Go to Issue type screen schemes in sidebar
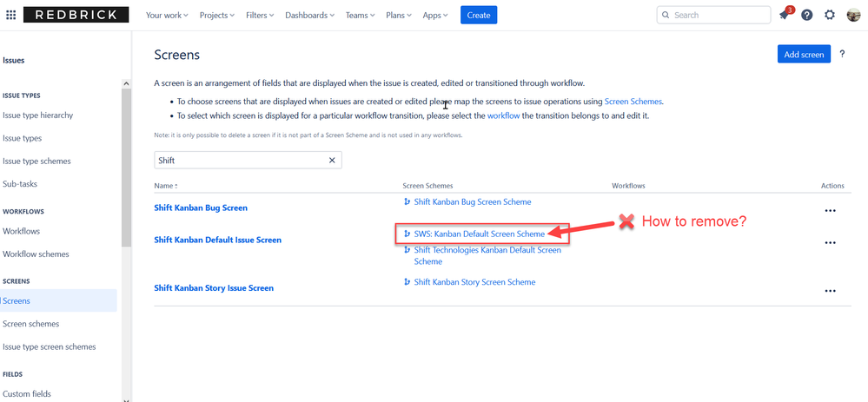This screenshot has height=402, width=868. pos(50,346)
